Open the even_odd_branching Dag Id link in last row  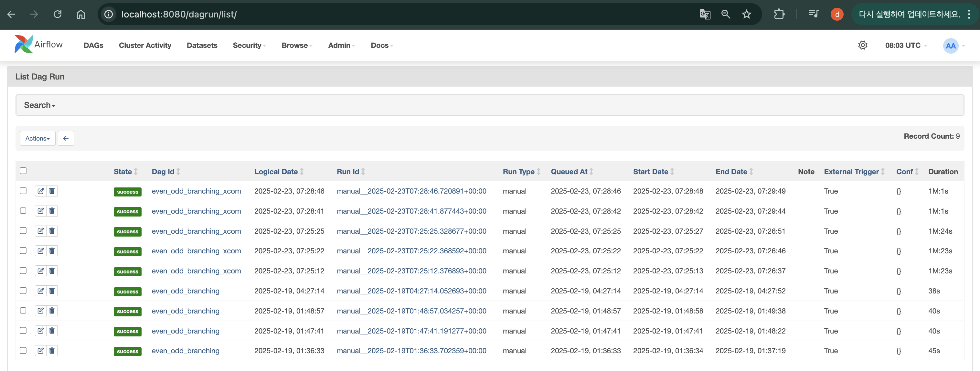tap(185, 351)
